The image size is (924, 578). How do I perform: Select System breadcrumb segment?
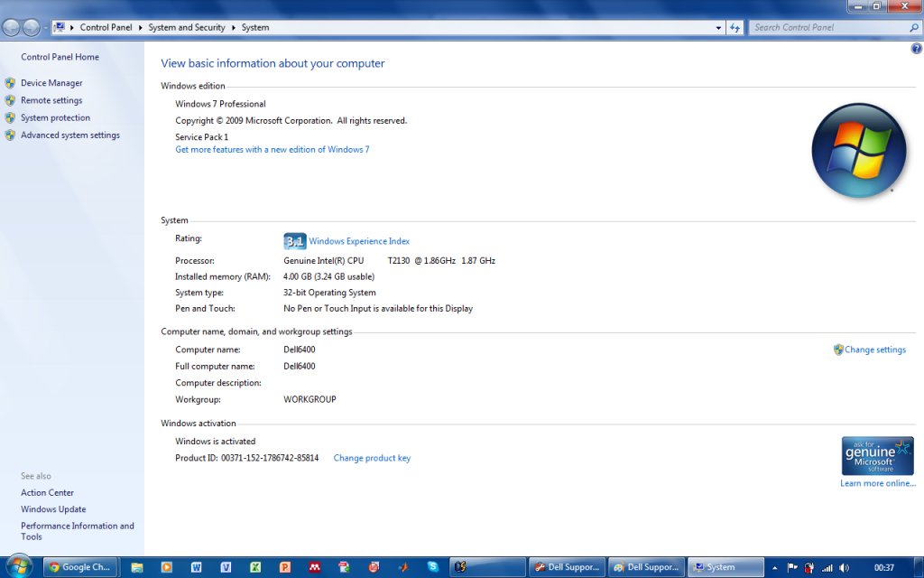[x=255, y=27]
